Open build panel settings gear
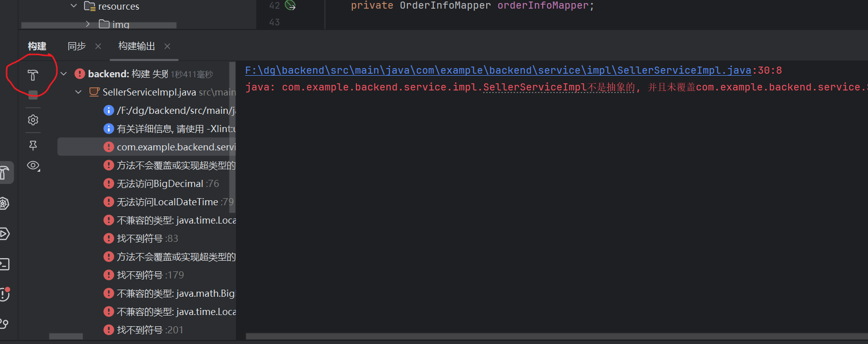The height and width of the screenshot is (344, 868). pyautogui.click(x=33, y=120)
